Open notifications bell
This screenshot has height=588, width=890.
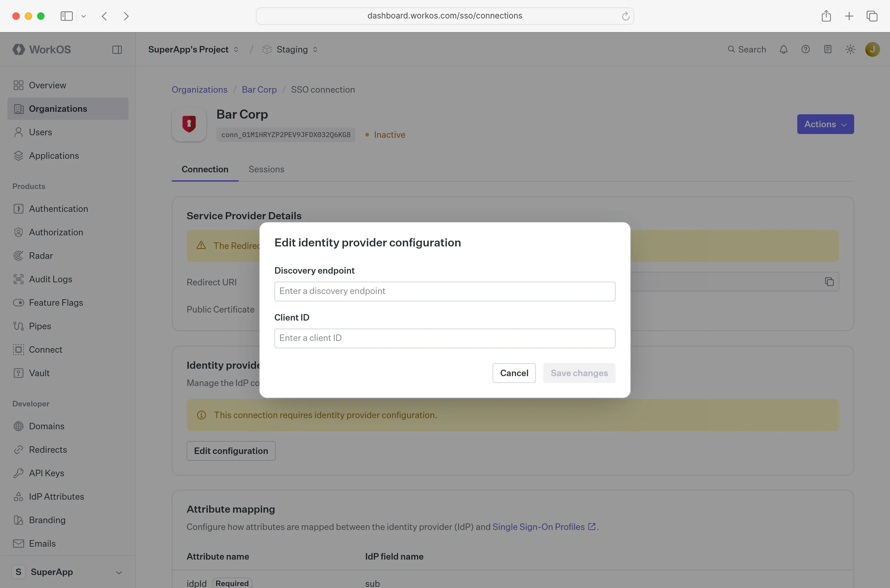pyautogui.click(x=783, y=49)
